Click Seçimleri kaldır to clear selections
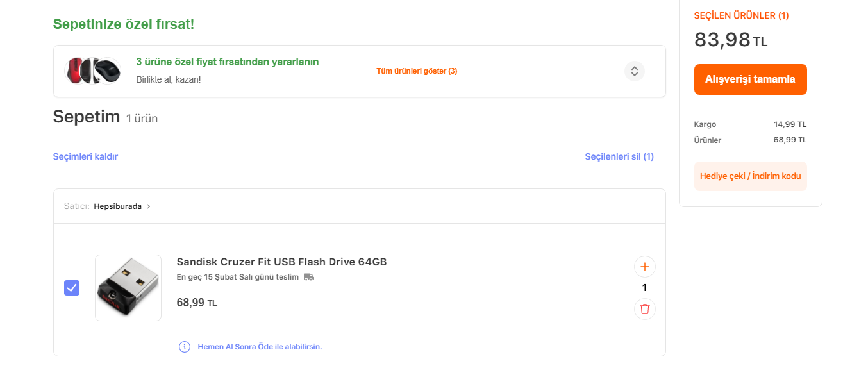The height and width of the screenshot is (384, 868). (85, 156)
